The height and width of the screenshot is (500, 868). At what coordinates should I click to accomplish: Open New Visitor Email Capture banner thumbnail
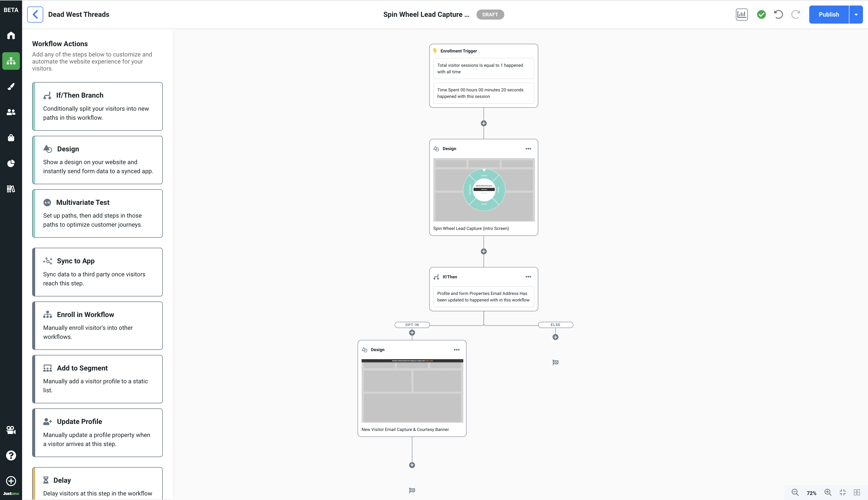click(x=412, y=391)
